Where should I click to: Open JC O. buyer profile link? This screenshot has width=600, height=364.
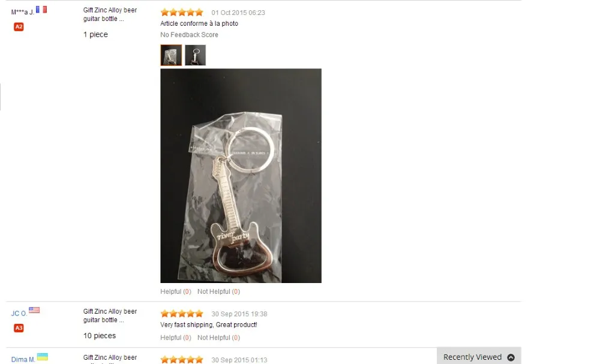pos(19,314)
